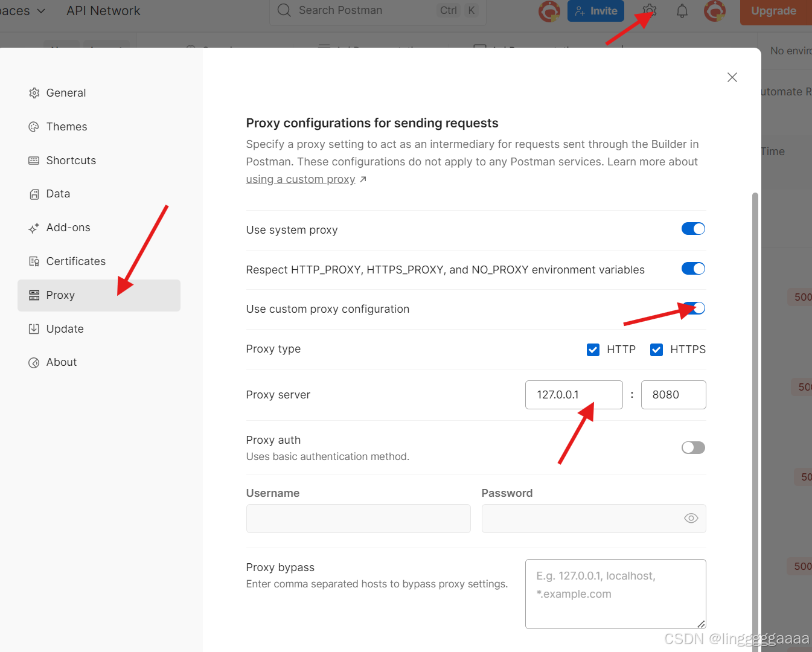
Task: Click Add-ons sparkle icon
Action: click(34, 228)
